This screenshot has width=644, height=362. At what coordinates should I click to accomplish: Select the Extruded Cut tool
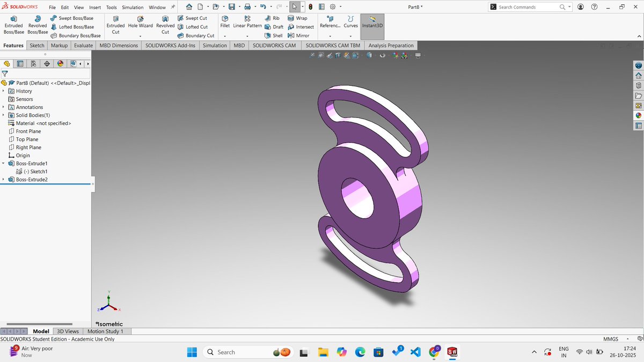(115, 25)
